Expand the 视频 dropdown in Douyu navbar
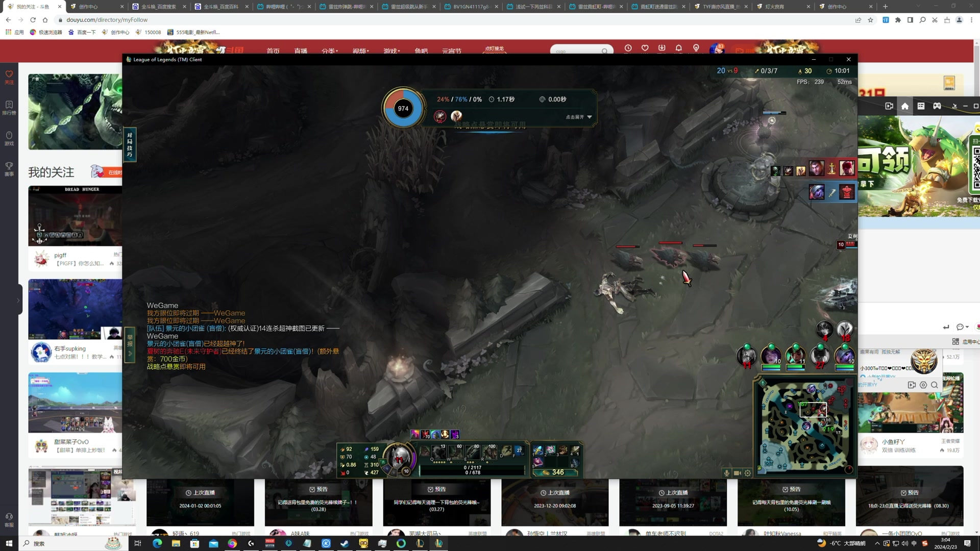The width and height of the screenshot is (980, 551). click(360, 51)
